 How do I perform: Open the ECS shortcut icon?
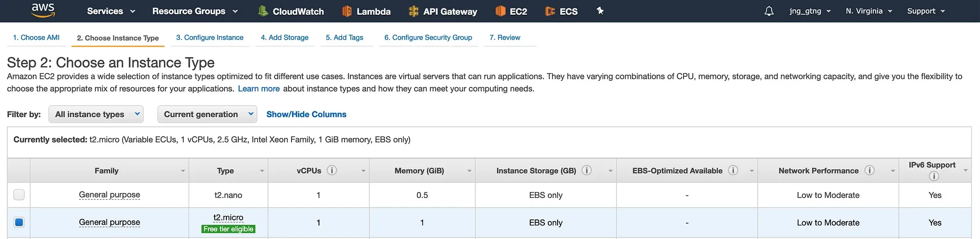550,11
